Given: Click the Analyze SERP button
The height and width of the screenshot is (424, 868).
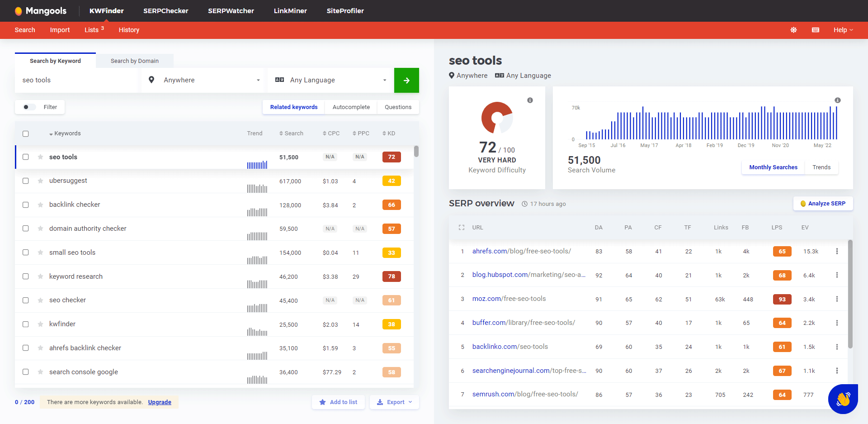Looking at the screenshot, I should 823,204.
